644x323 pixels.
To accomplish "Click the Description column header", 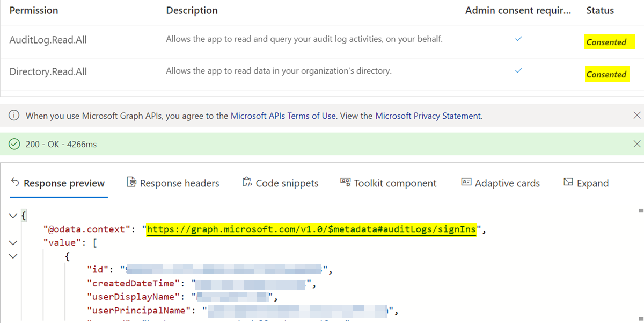I will tap(192, 10).
